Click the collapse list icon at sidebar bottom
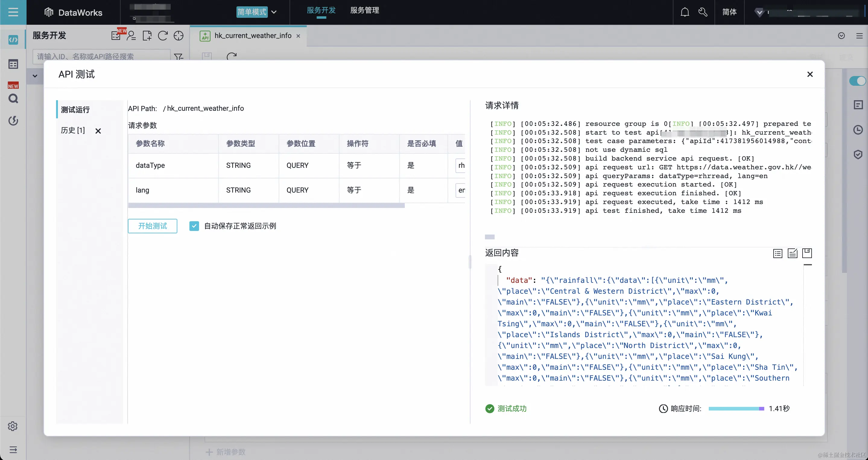868x460 pixels. (x=13, y=449)
